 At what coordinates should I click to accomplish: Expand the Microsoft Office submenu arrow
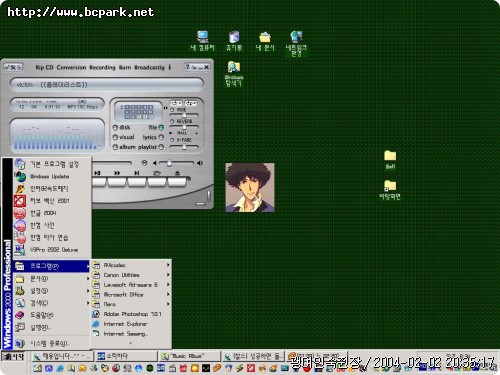(x=168, y=294)
